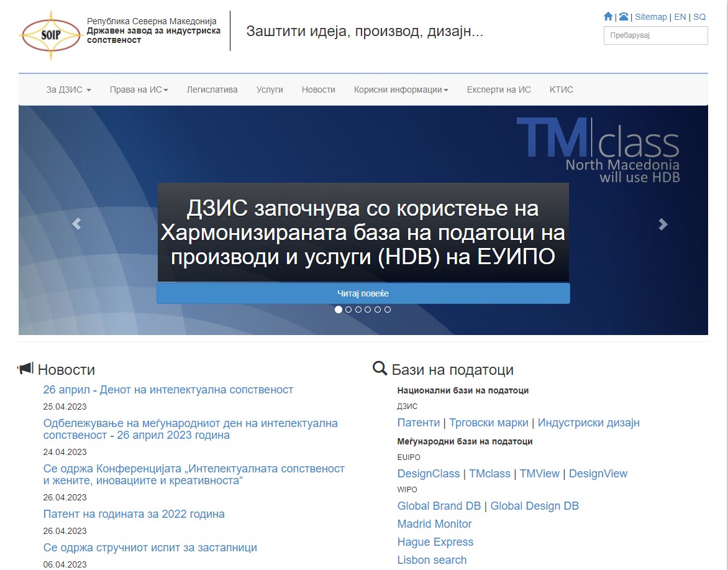Open the TMclass link

pos(489,474)
